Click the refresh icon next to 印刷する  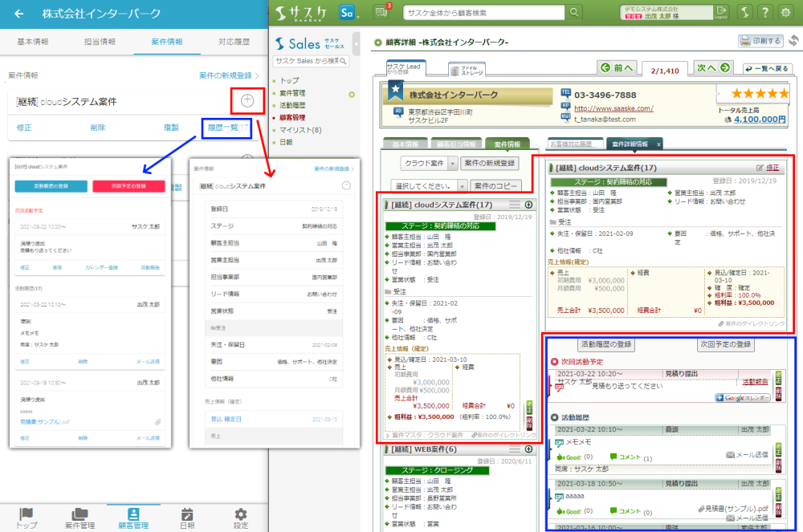click(x=794, y=41)
